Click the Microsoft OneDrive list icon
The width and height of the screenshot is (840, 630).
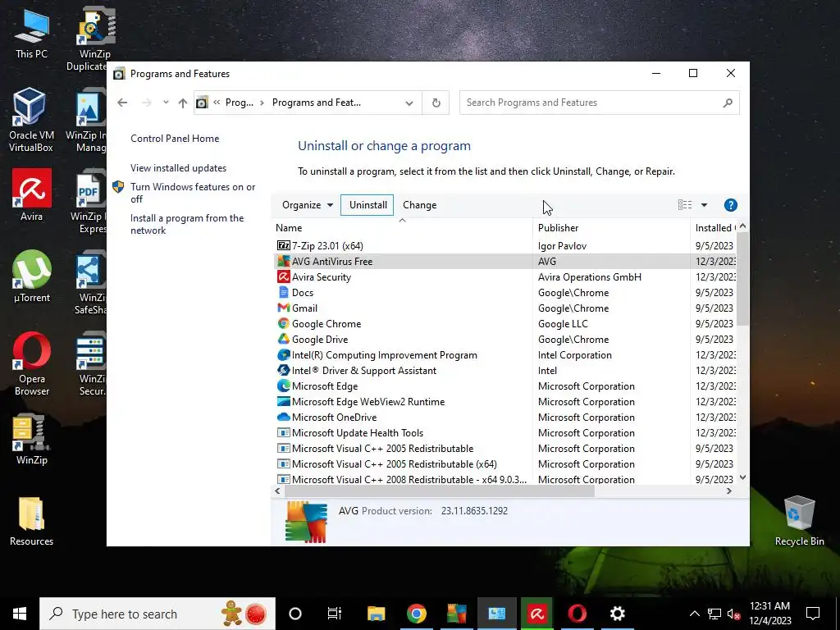(x=283, y=417)
